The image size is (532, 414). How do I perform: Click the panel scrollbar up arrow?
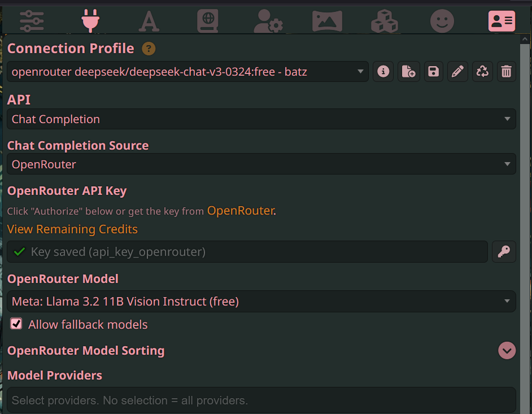525,39
